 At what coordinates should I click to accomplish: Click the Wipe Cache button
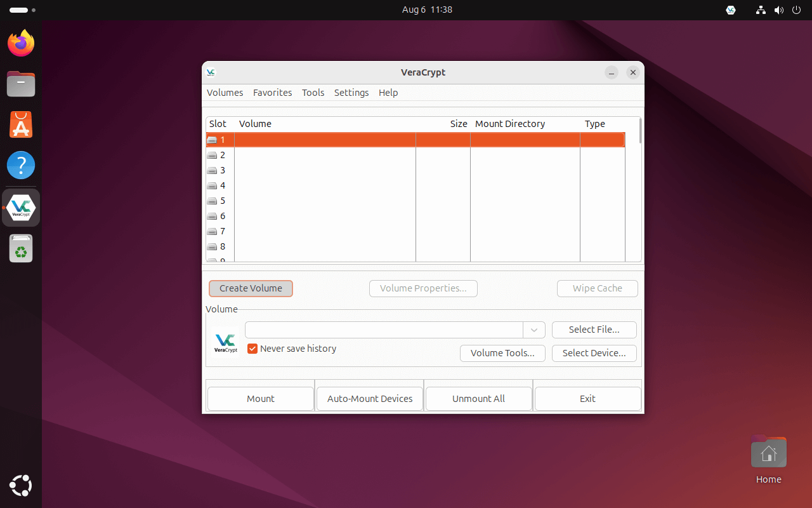(598, 288)
